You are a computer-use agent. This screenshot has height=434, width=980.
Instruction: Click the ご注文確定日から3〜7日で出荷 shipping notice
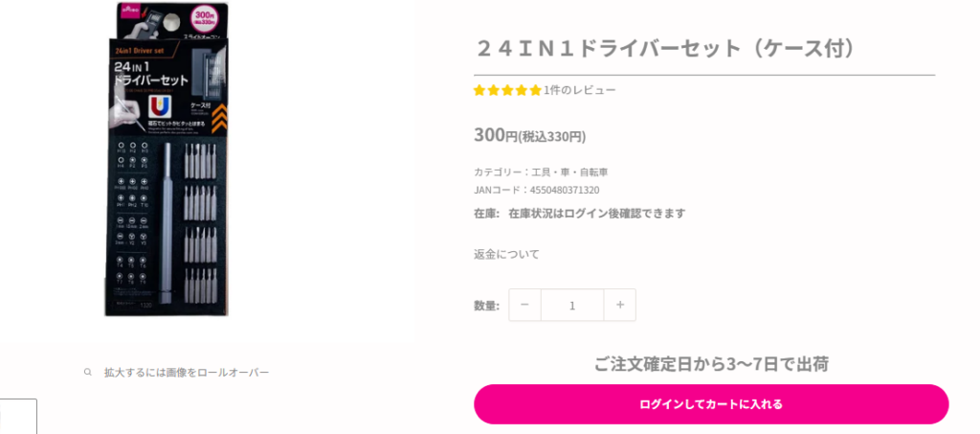711,363
